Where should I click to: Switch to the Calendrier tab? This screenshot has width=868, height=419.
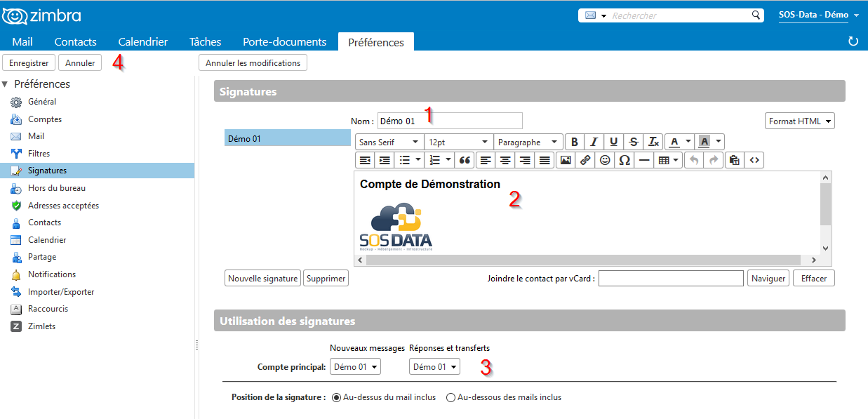click(142, 41)
